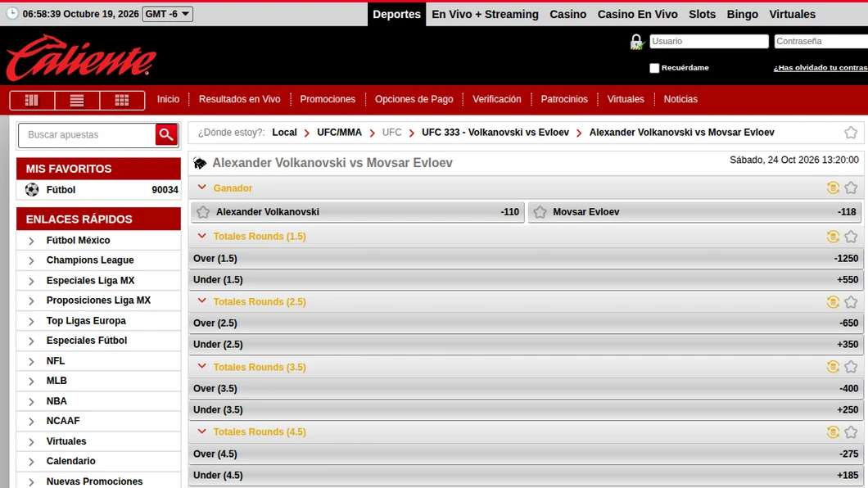Viewport: 868px width, 488px height.
Task: Go to UFC/MMA in the breadcrumb
Action: click(x=339, y=133)
